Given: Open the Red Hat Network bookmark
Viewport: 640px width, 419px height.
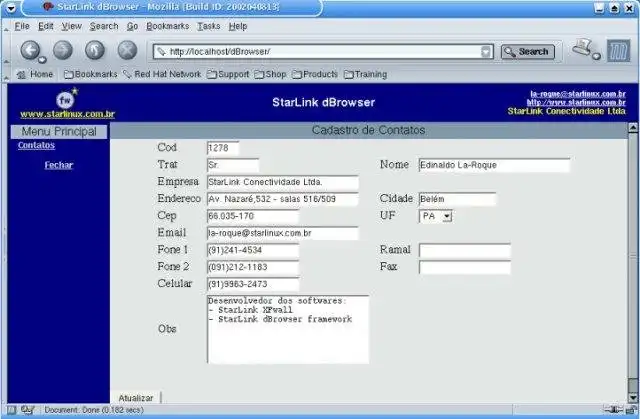Looking at the screenshot, I should (162, 74).
